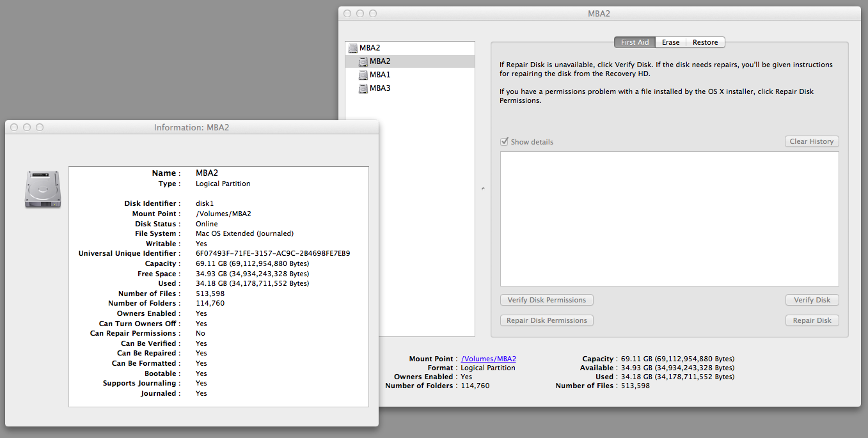
Task: Toggle the Show details checkbox
Action: (x=505, y=141)
